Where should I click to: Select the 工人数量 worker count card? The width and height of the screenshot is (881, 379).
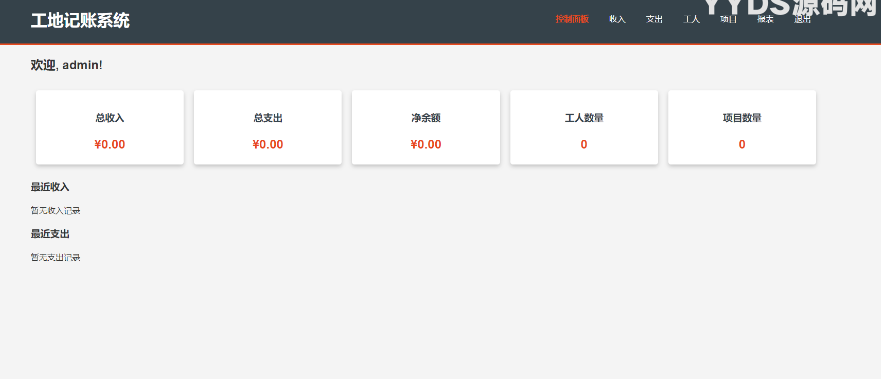click(x=584, y=127)
